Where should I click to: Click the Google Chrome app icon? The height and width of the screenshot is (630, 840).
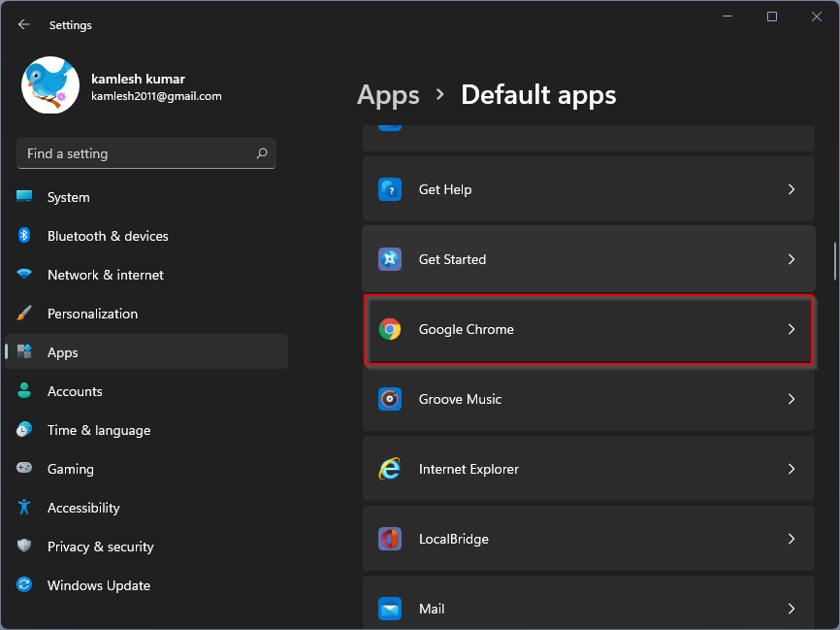pos(390,329)
